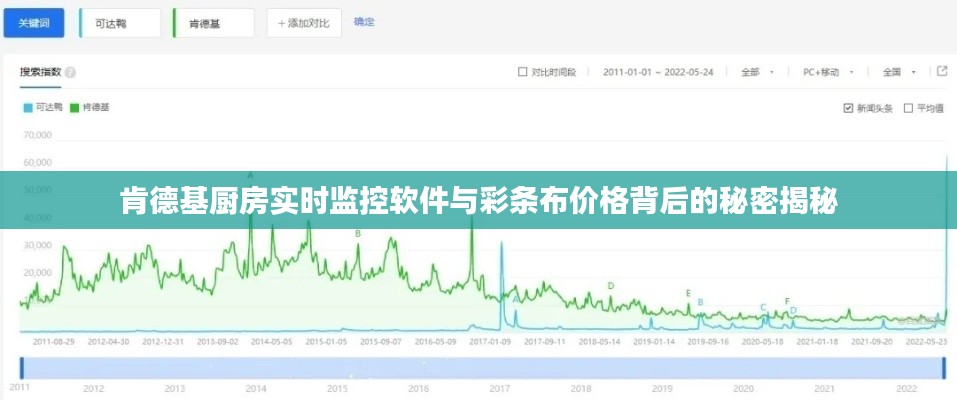Click y-axis value 70,000
The image size is (957, 400).
pyautogui.click(x=37, y=134)
